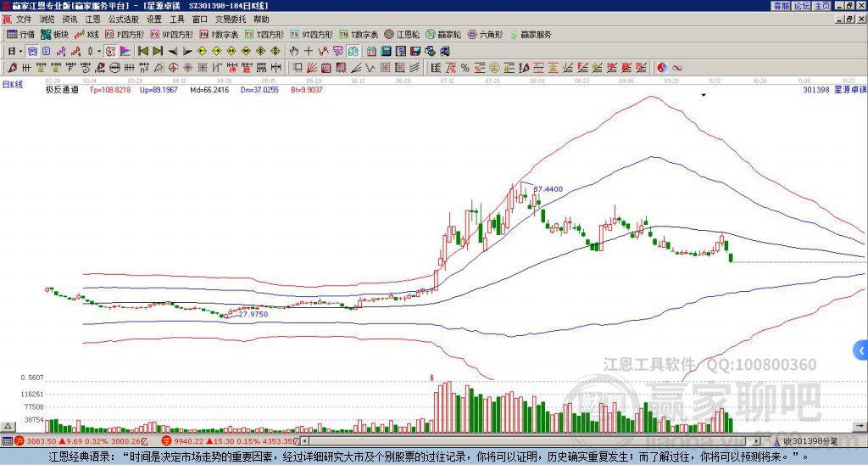Click the 301398 星源卓镁 stock label
Image resolution: width=868 pixels, height=465 pixels.
pos(835,89)
